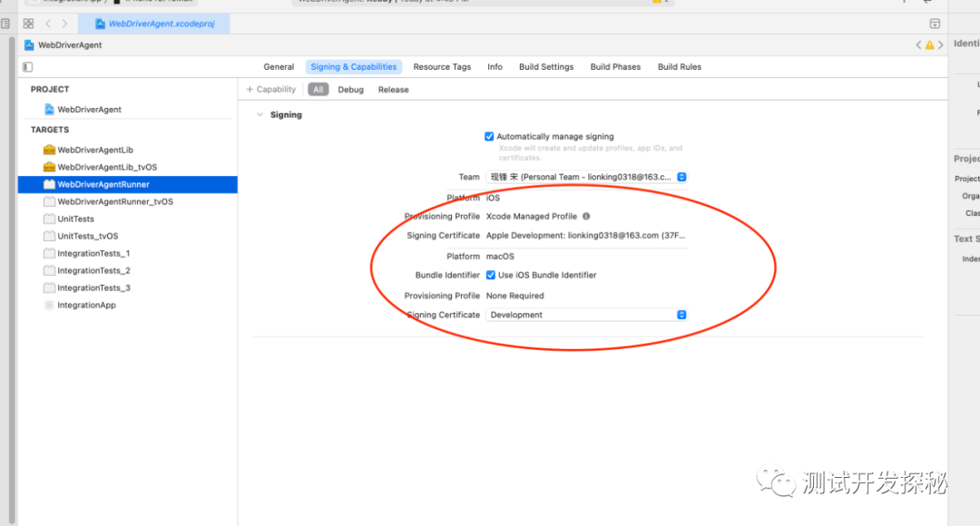Viewport: 980px width, 526px height.
Task: Open the Team dropdown
Action: [586, 177]
